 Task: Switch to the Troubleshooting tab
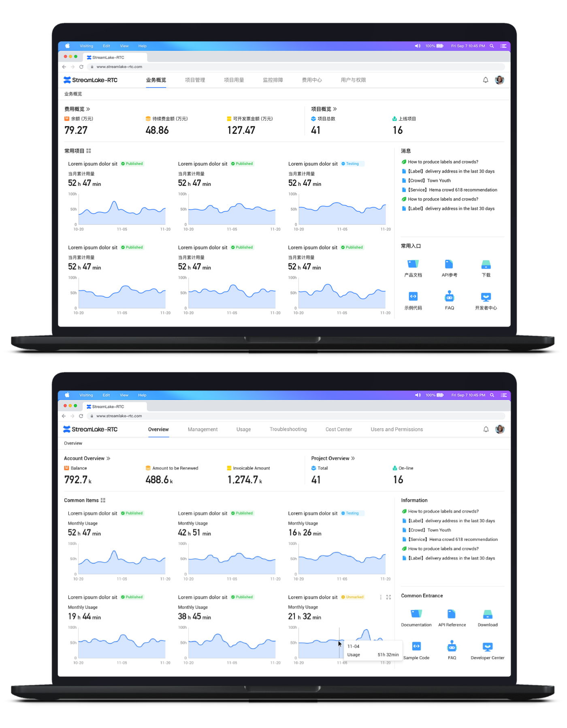pos(288,429)
